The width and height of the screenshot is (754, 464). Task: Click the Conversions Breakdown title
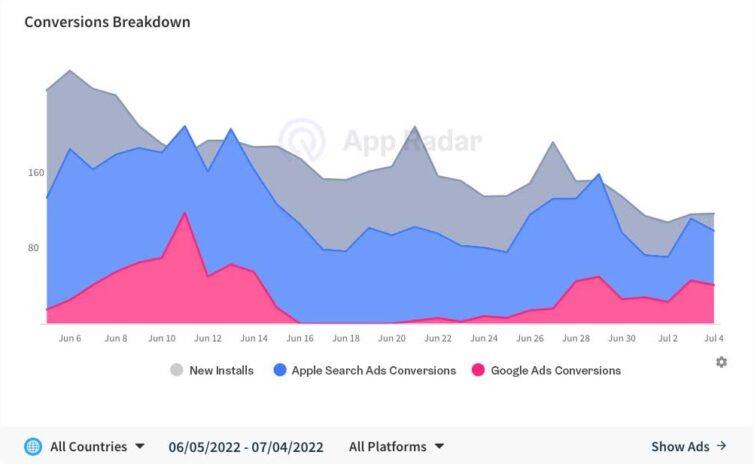(107, 22)
